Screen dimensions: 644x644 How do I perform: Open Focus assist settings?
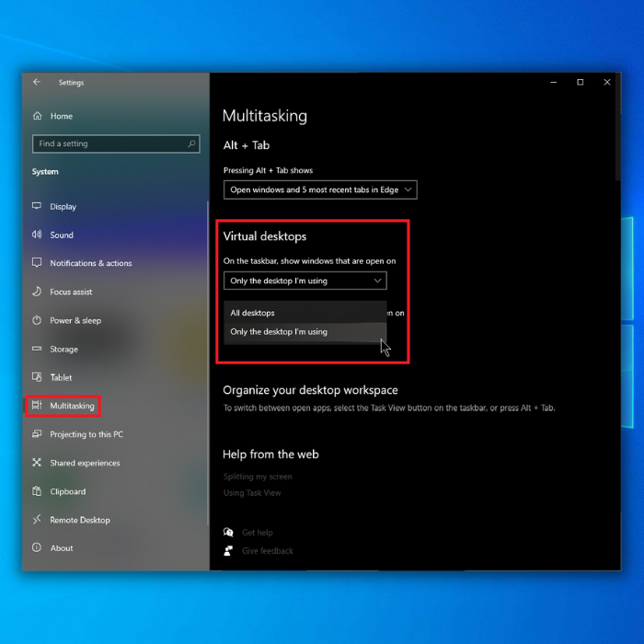[71, 292]
